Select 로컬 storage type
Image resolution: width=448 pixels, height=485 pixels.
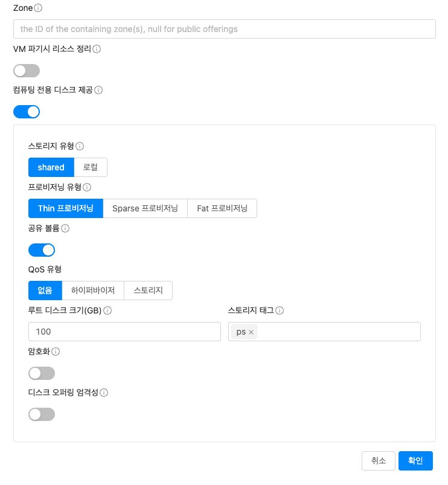pos(91,167)
